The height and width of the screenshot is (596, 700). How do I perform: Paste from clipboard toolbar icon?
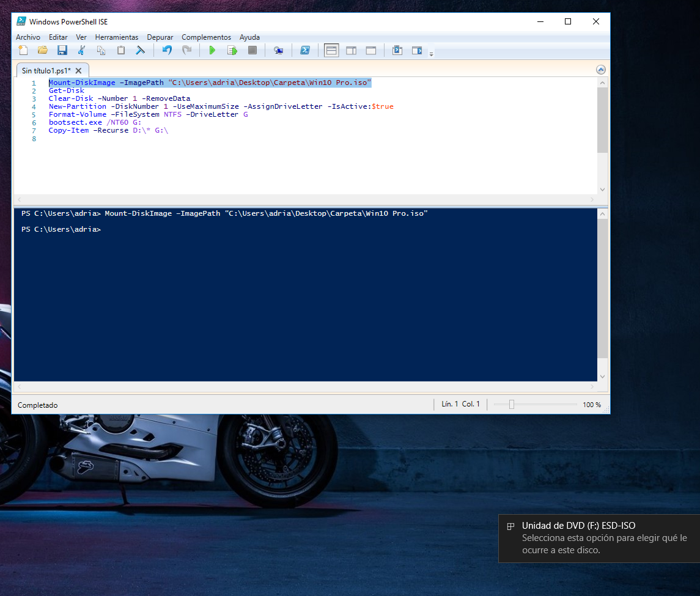(x=121, y=51)
